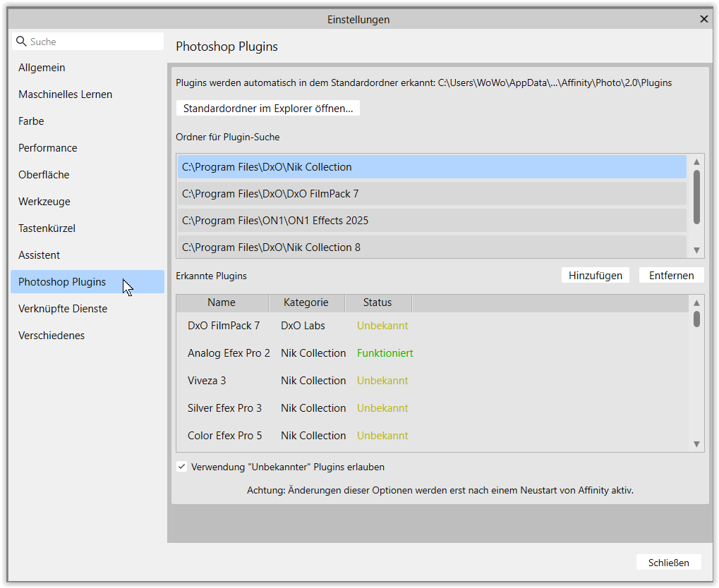The width and height of the screenshot is (719, 588).
Task: Click the plugin list scroll down arrow
Action: click(696, 444)
